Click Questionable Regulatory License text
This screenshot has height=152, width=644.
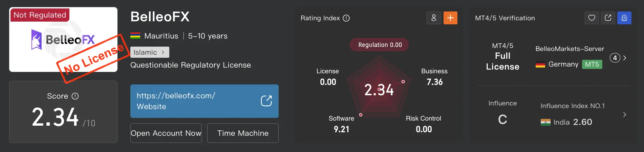(x=191, y=65)
